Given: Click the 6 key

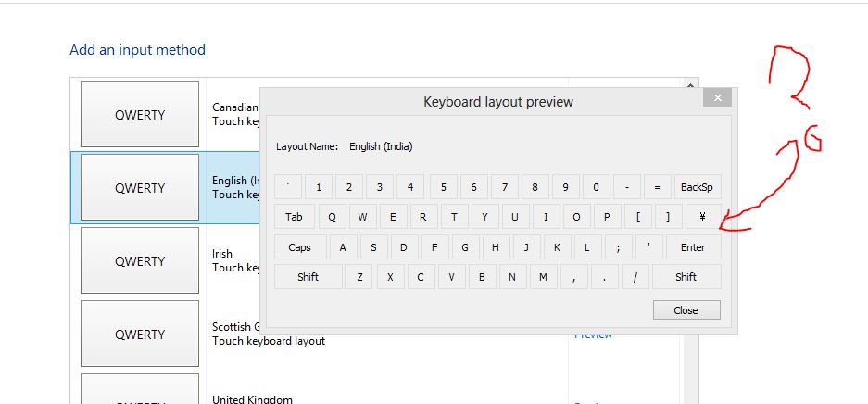Looking at the screenshot, I should click(474, 187).
